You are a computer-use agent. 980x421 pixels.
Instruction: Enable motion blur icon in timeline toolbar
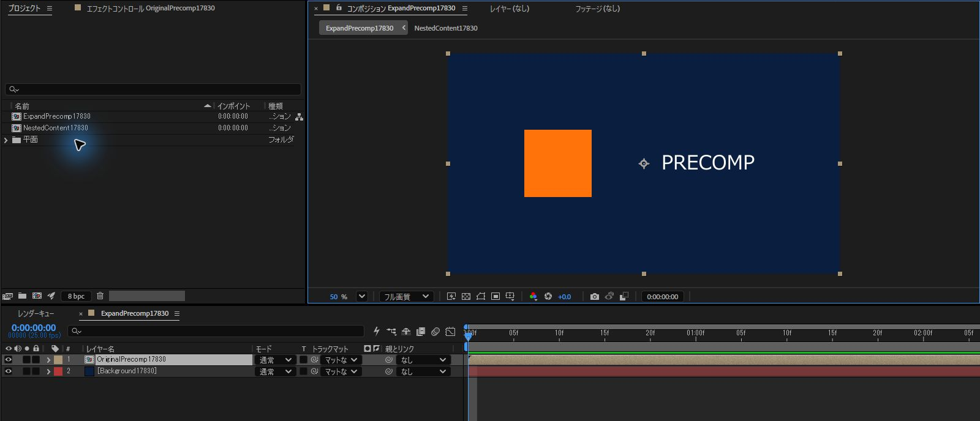(435, 332)
